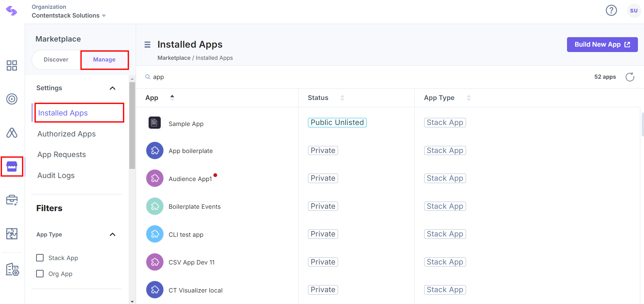644x304 pixels.
Task: Open the Automate icon in left sidebar
Action: (x=12, y=133)
